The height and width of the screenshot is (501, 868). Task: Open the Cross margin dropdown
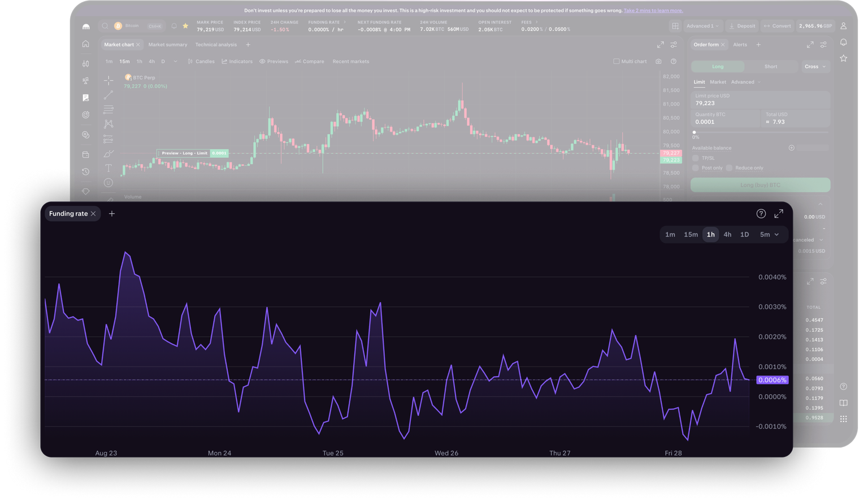click(815, 67)
